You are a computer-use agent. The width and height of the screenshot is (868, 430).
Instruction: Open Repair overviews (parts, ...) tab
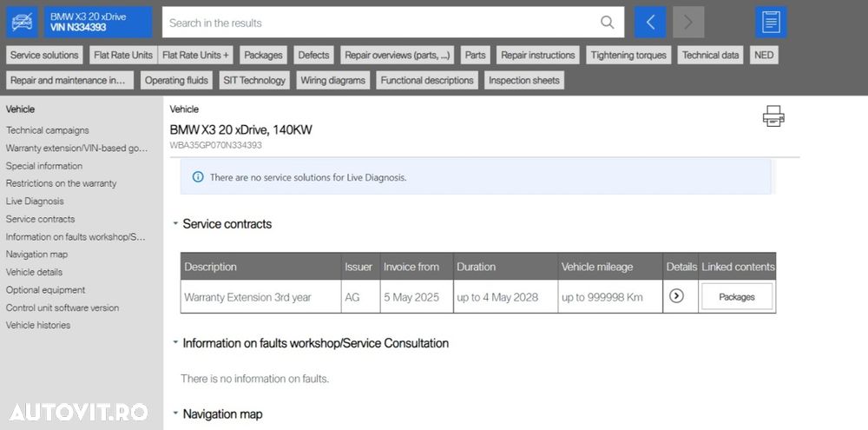click(397, 55)
